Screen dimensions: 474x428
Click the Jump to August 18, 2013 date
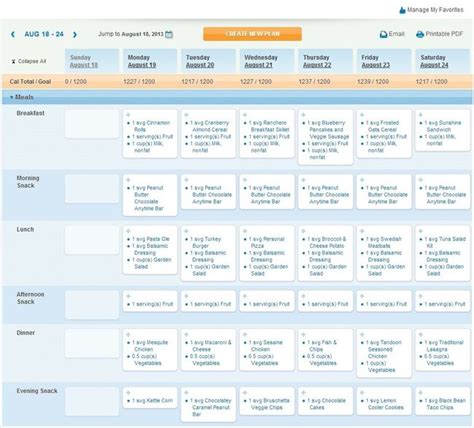click(x=142, y=34)
